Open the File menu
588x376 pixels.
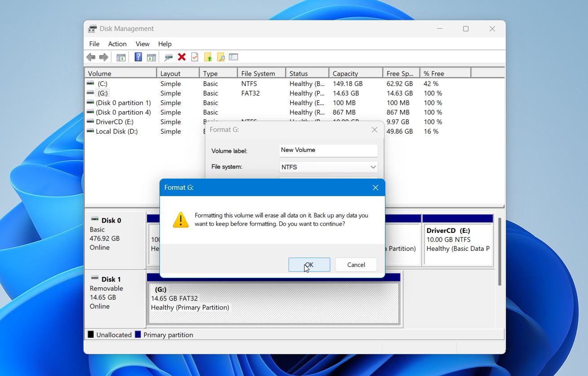pos(94,44)
